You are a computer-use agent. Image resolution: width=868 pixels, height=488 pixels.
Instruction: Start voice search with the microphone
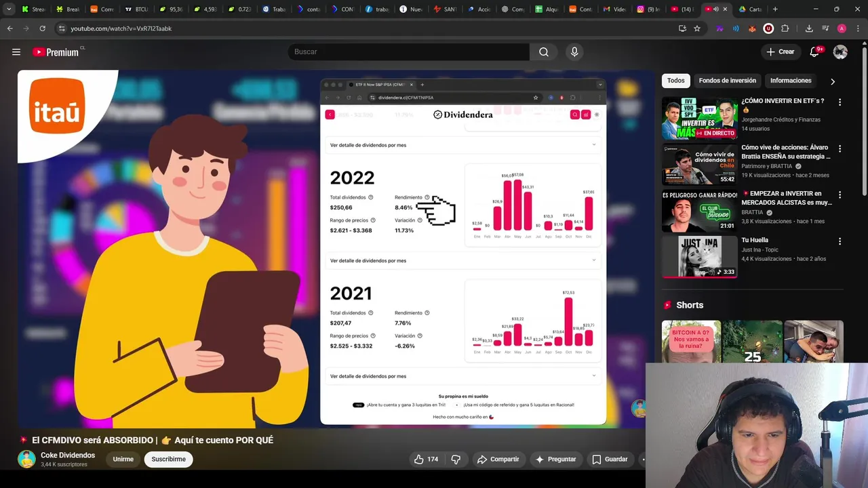coord(574,52)
